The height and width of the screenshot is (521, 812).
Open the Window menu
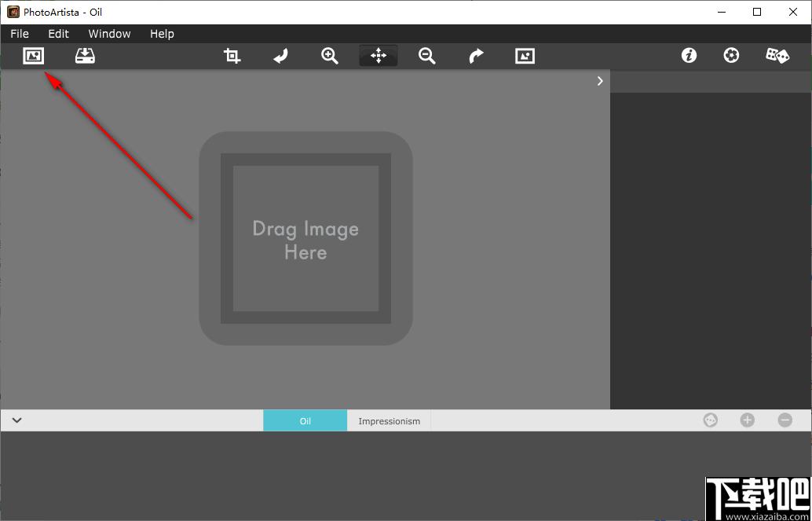click(x=109, y=34)
